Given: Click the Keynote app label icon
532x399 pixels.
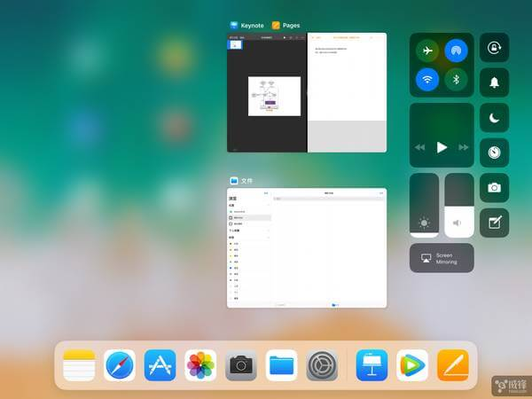Looking at the screenshot, I should pos(234,25).
